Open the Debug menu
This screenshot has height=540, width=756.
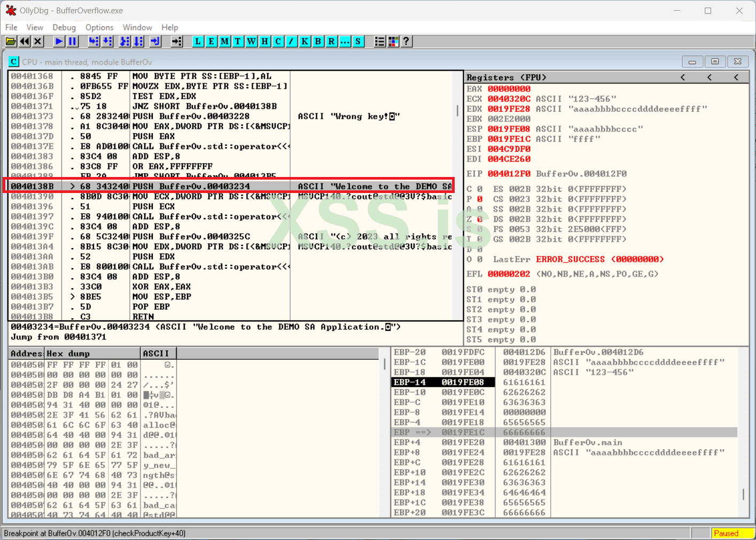coord(64,27)
